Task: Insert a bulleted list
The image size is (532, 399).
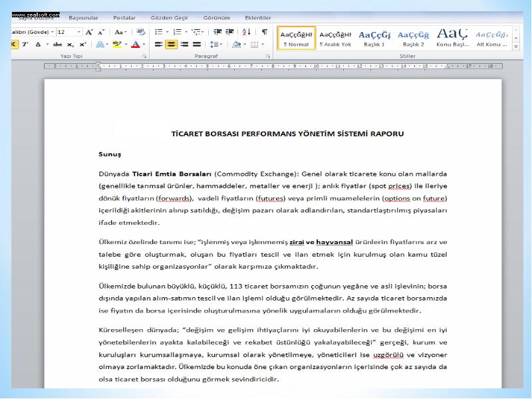Action: click(x=158, y=32)
